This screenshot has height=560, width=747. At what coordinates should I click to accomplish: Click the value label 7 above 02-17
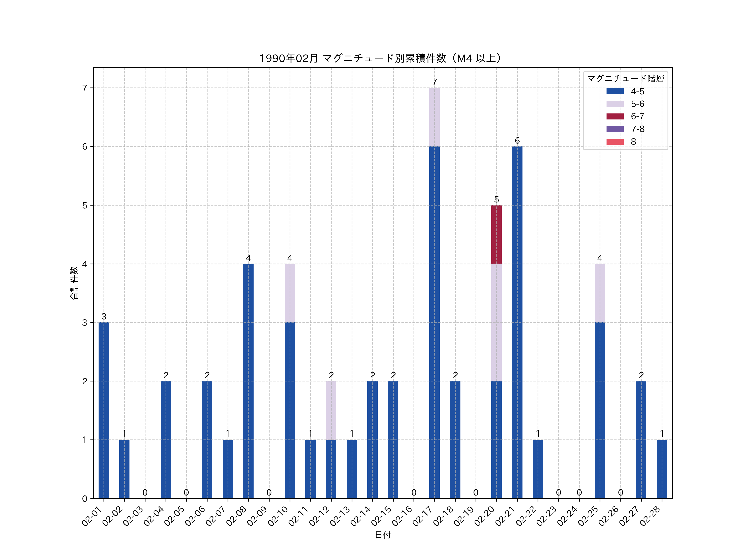click(434, 82)
